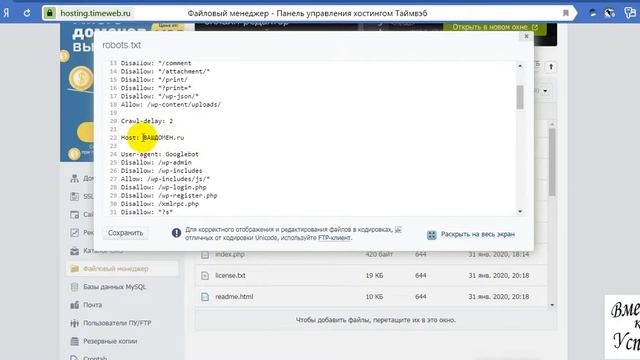Click the upload arrow button in the file manager

551,67
